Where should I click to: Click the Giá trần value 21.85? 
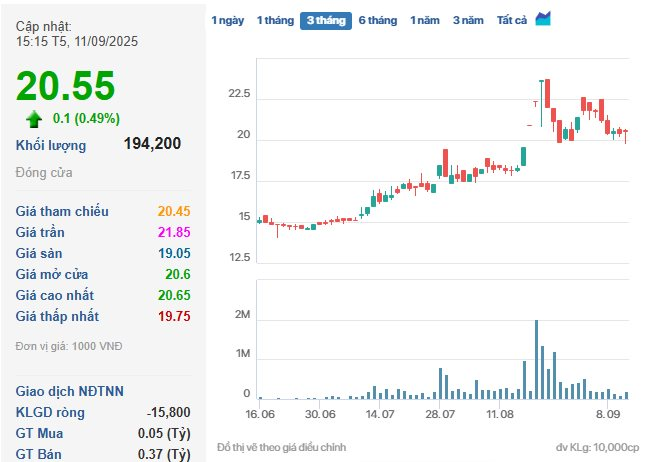pos(173,232)
